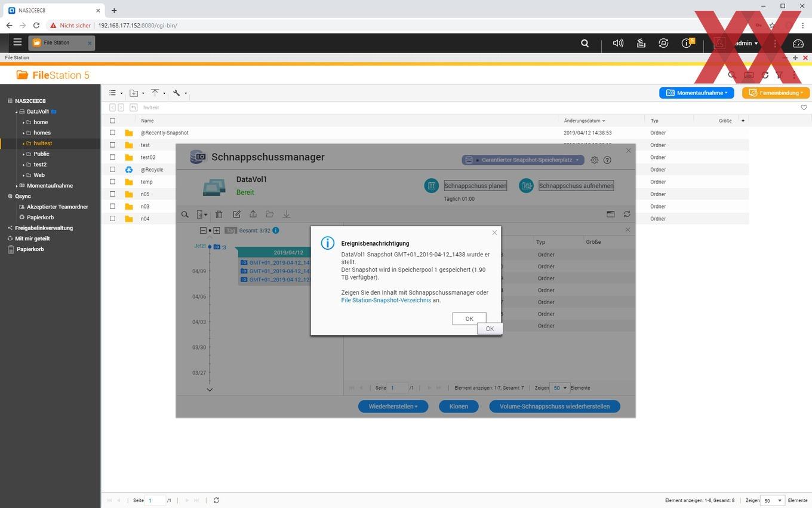
Task: Refresh the Schnappschussmanager snapshot list
Action: (x=627, y=214)
